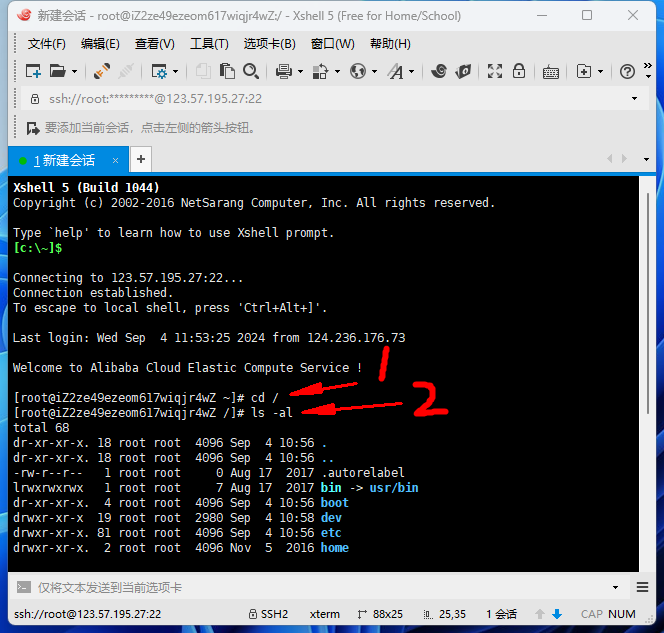This screenshot has height=633, width=664.
Task: Paste clipboard with the Paste icon
Action: click(x=227, y=71)
